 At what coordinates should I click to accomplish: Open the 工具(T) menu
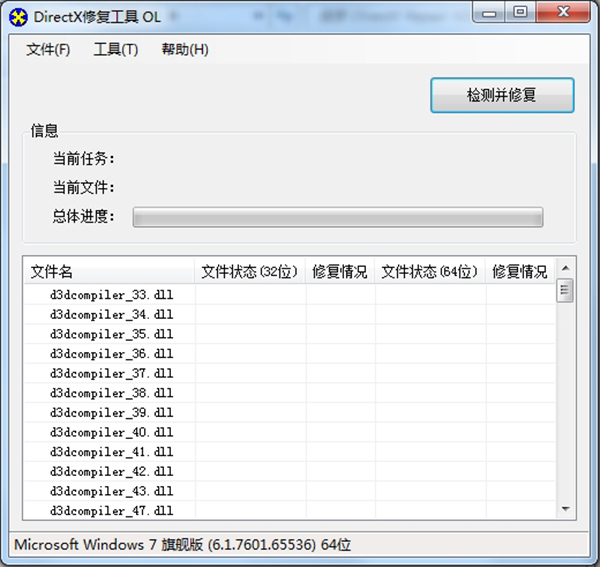(x=116, y=49)
